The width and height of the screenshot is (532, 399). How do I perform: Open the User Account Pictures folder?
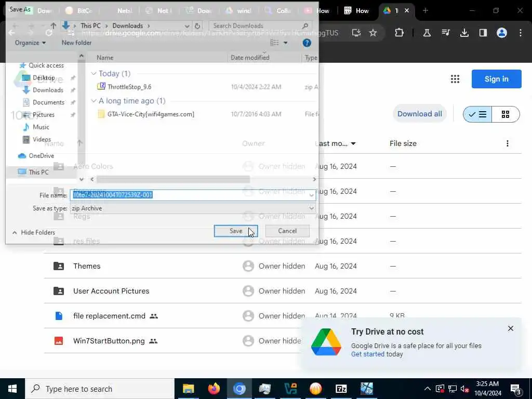click(x=111, y=291)
